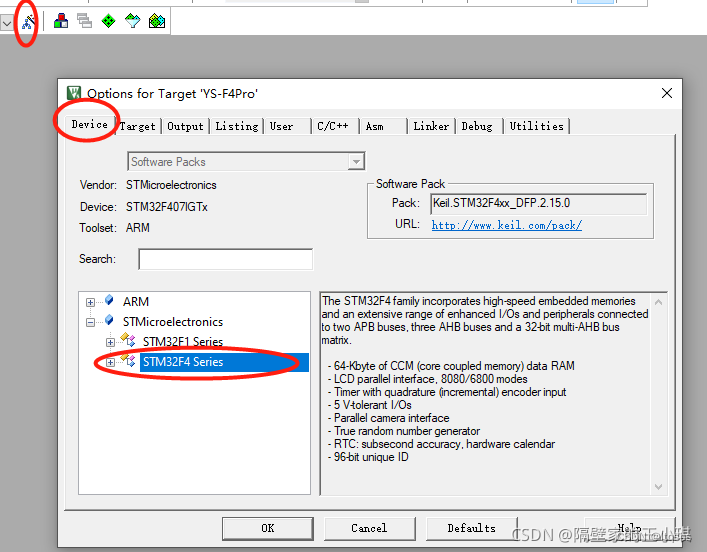Screen dimensions: 707x552
Task: Expand the STM32F4 Series node
Action: pyautogui.click(x=110, y=362)
